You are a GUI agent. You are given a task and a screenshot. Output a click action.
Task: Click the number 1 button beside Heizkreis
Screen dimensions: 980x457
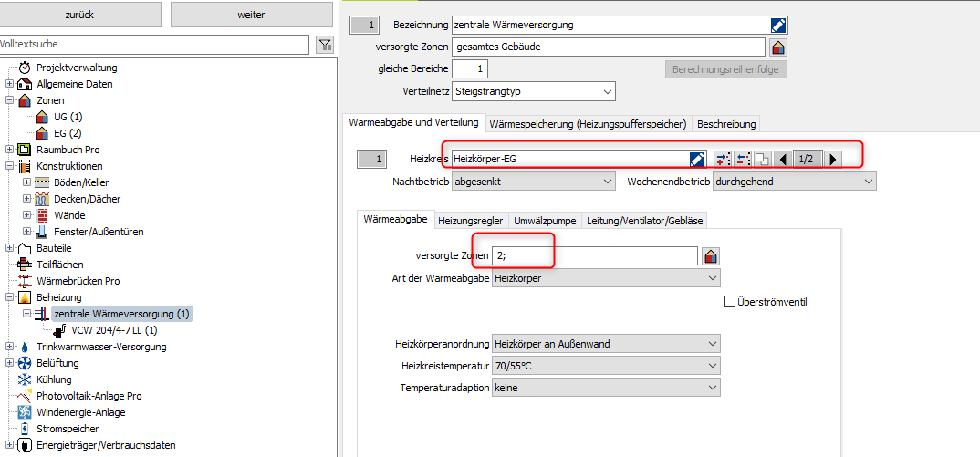pyautogui.click(x=372, y=160)
